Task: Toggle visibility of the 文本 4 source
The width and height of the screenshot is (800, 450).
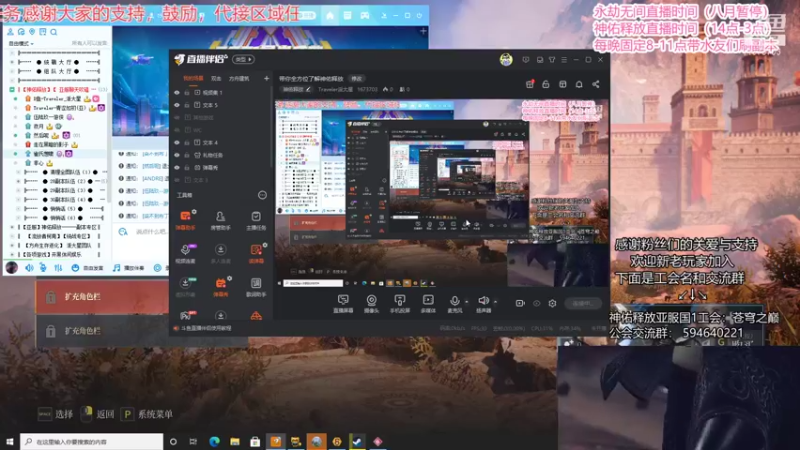Action: [x=177, y=143]
